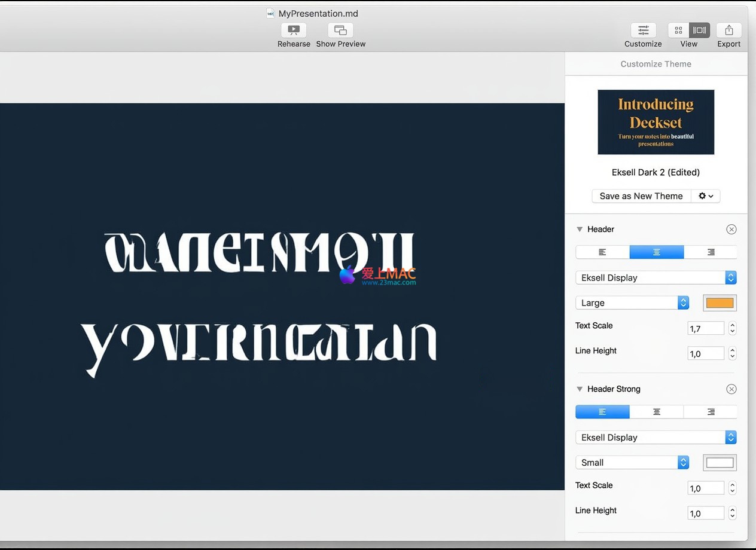756x550 pixels.
Task: Set Header alignment to left
Action: [602, 252]
